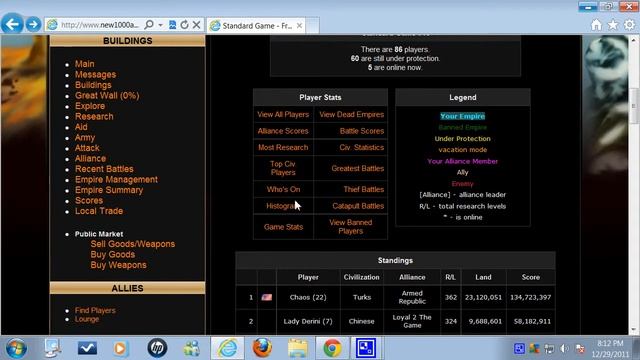
Task: Open Most Research stats
Action: click(x=283, y=147)
